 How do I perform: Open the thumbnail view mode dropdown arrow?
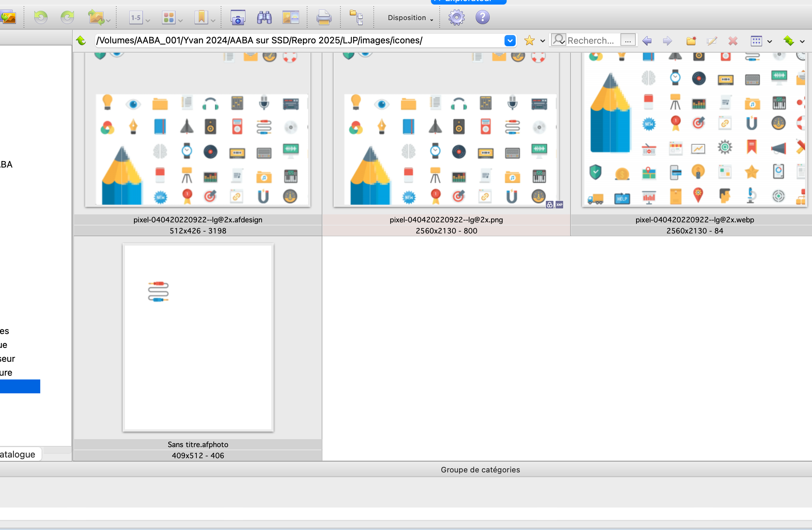[x=770, y=41]
